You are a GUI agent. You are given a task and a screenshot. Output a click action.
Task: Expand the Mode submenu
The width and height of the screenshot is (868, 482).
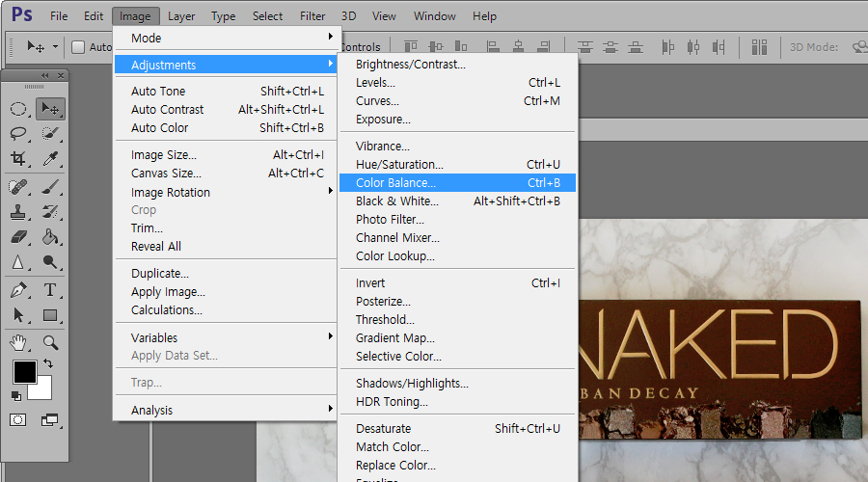[x=230, y=38]
